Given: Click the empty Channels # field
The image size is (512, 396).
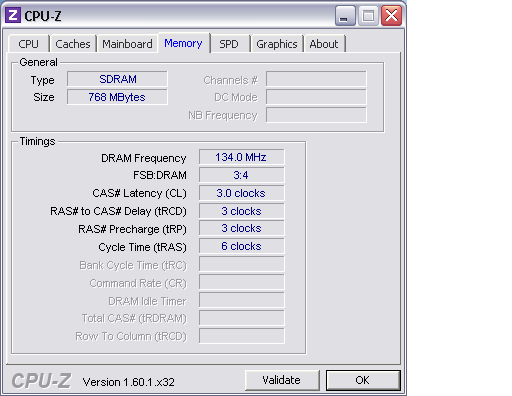Looking at the screenshot, I should click(316, 79).
